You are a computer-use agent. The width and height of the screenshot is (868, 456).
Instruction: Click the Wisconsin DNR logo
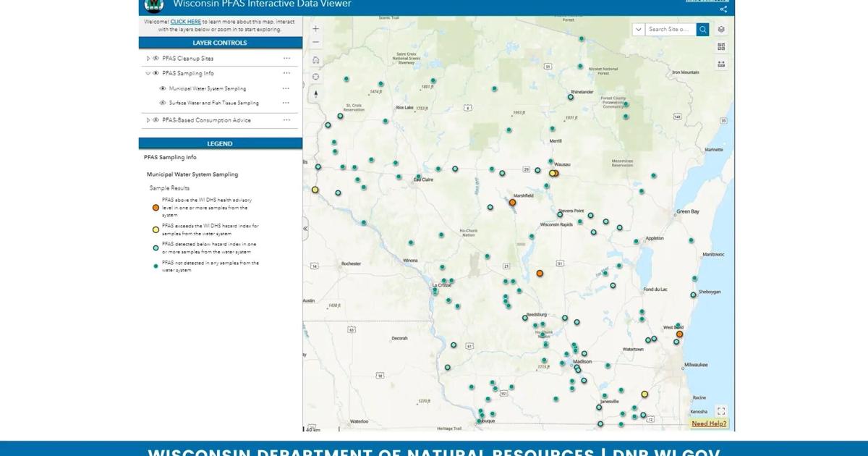(154, 6)
